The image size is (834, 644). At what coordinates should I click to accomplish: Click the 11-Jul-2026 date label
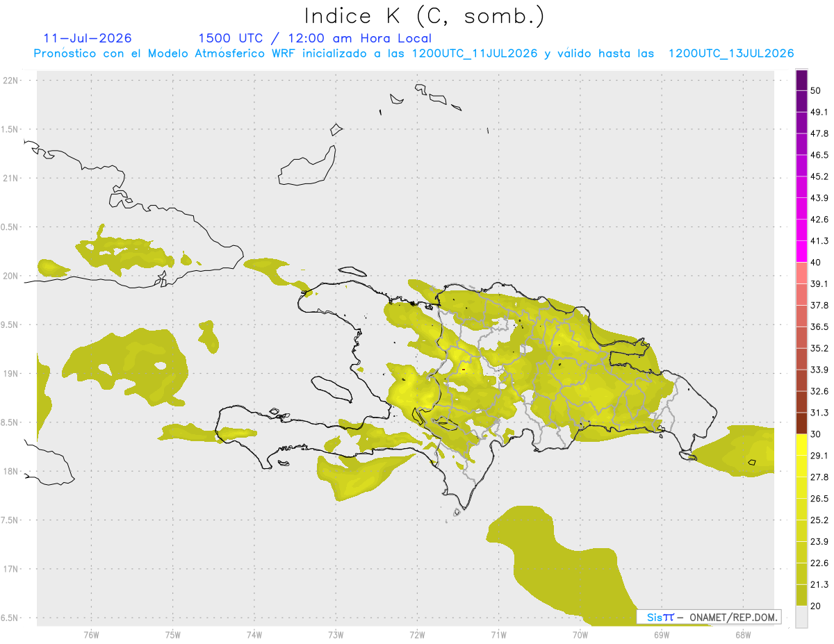pos(88,38)
